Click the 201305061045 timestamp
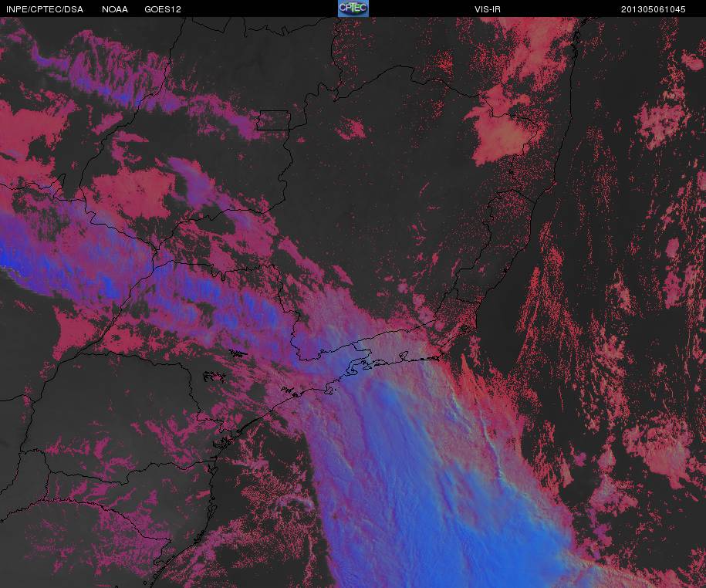The width and height of the screenshot is (706, 588). [654, 9]
